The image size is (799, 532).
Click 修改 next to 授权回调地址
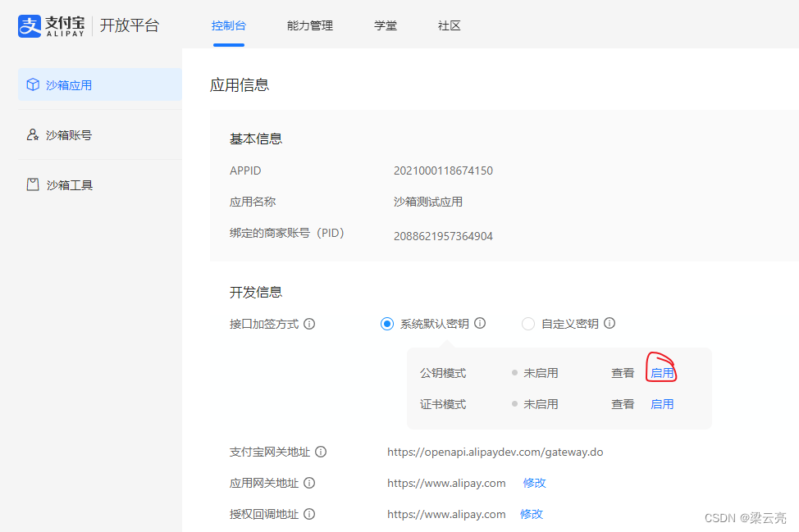click(532, 514)
